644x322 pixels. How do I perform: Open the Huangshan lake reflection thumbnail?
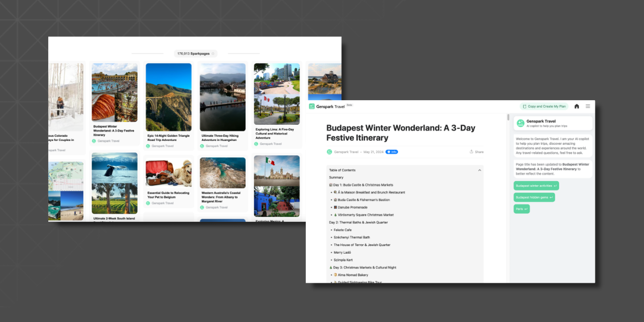pyautogui.click(x=223, y=97)
